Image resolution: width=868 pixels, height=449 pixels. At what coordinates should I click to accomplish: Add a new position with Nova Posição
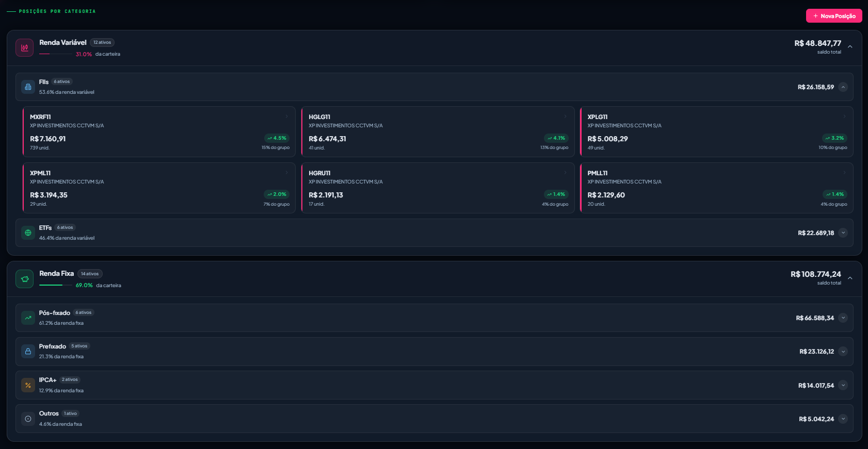[x=834, y=16]
